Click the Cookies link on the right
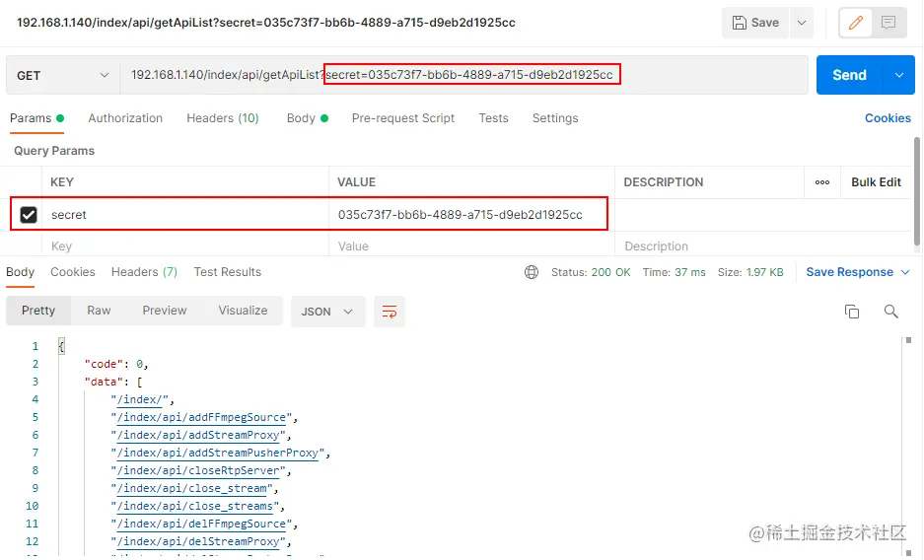This screenshot has height=560, width=924. pyautogui.click(x=888, y=118)
